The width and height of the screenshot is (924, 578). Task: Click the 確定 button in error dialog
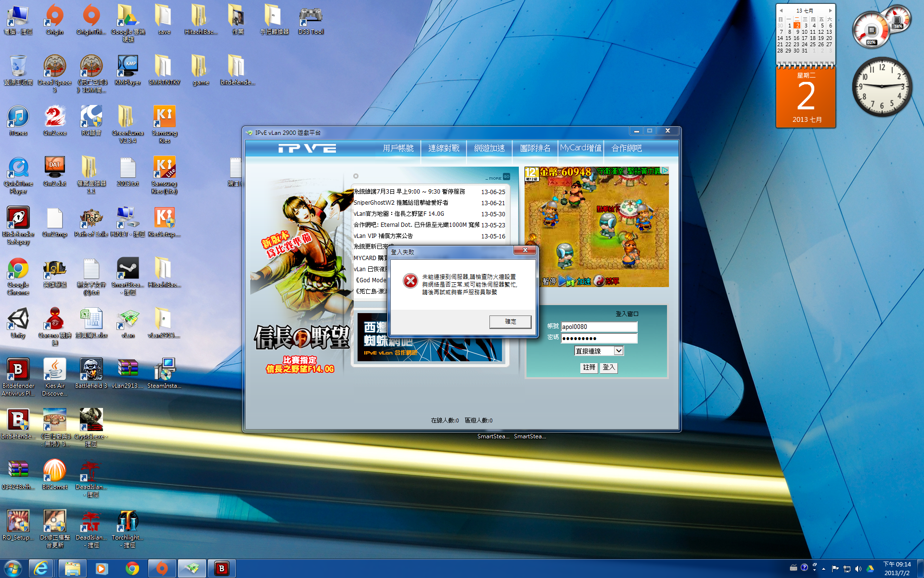(510, 322)
